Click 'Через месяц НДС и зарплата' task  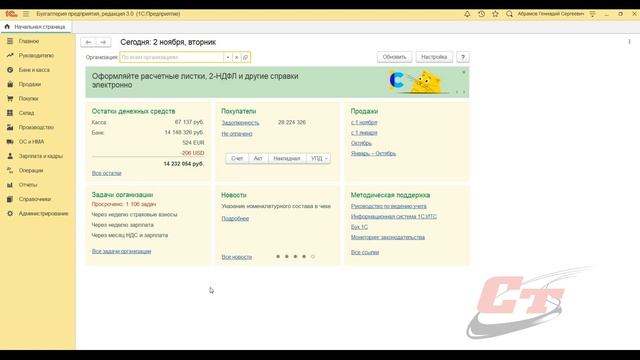129,235
